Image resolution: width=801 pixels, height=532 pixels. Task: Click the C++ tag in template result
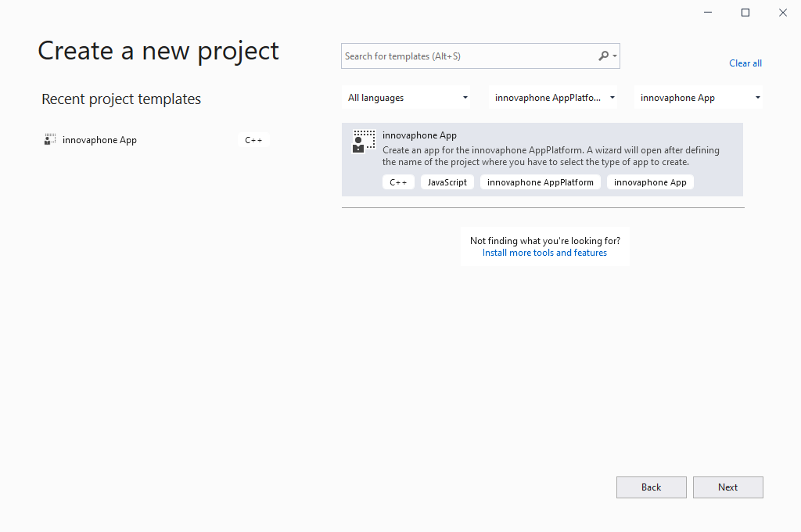pyautogui.click(x=398, y=182)
